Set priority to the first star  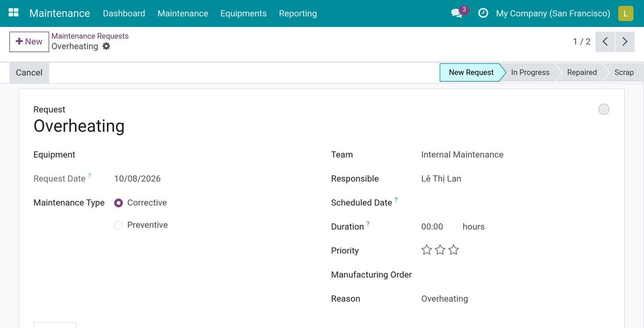(x=427, y=250)
